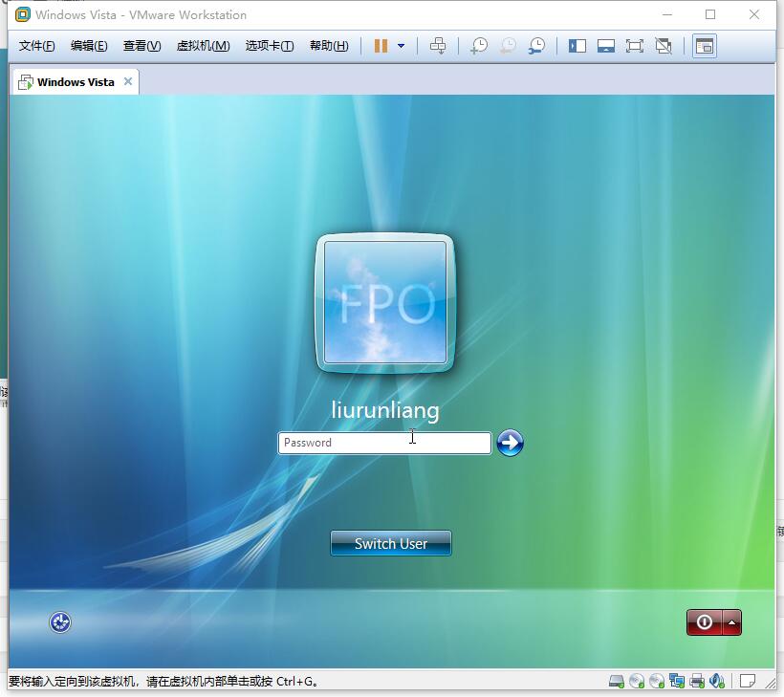Pause the virtual machine
Viewport: 784px width, 697px height.
coord(381,46)
